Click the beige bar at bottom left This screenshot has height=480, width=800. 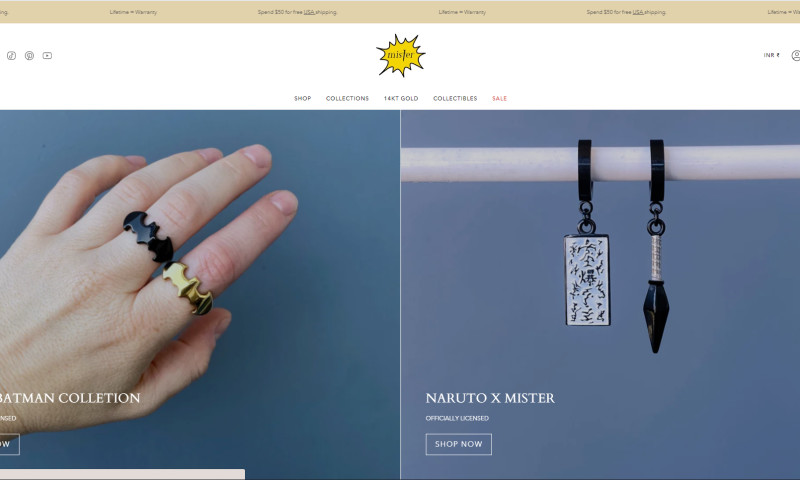click(122, 474)
